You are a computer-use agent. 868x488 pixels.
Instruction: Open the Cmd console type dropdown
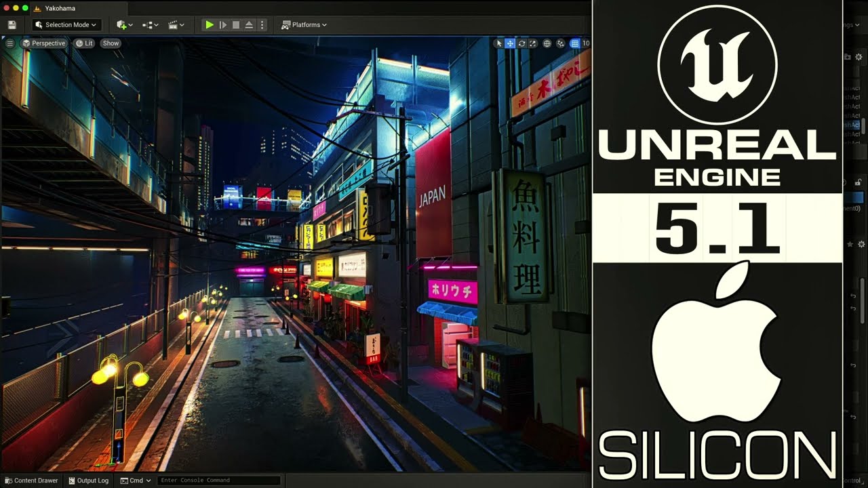coord(136,481)
